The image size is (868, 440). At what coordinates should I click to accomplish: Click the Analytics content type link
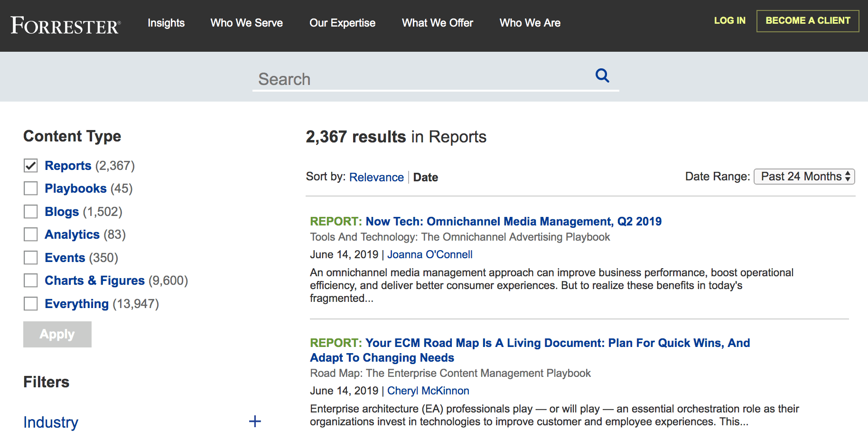(72, 234)
